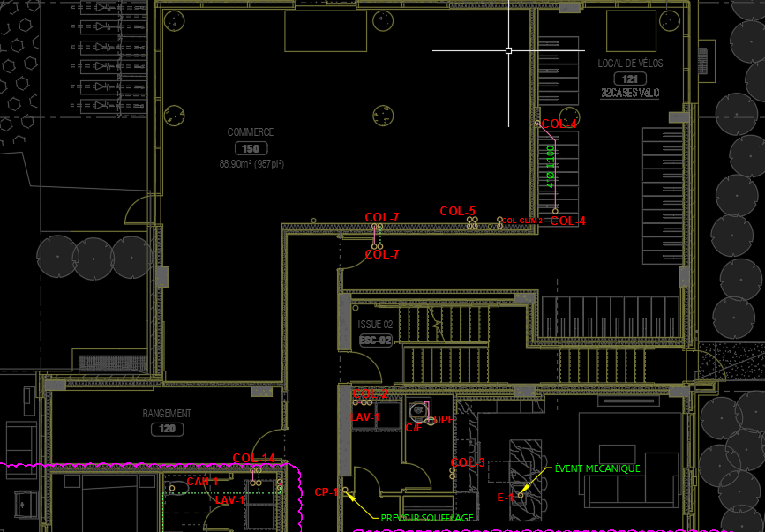The height and width of the screenshot is (532, 765).
Task: Click the COMMERCE room name label
Action: [x=251, y=132]
